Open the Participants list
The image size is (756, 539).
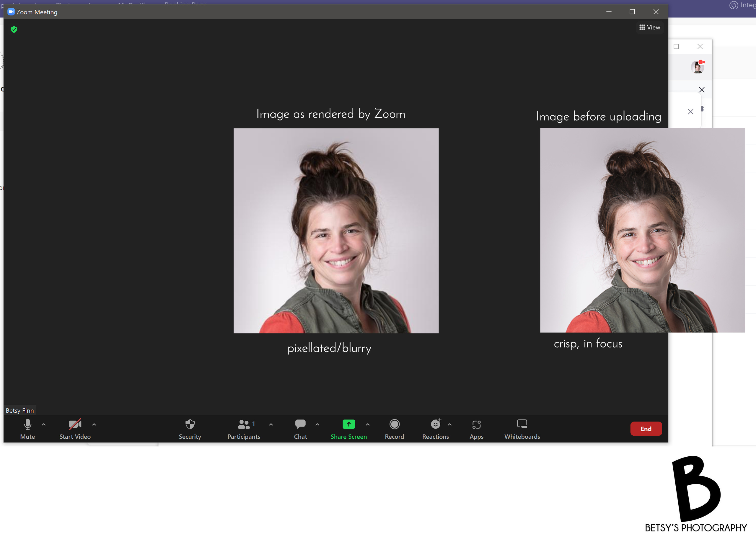[x=243, y=429]
